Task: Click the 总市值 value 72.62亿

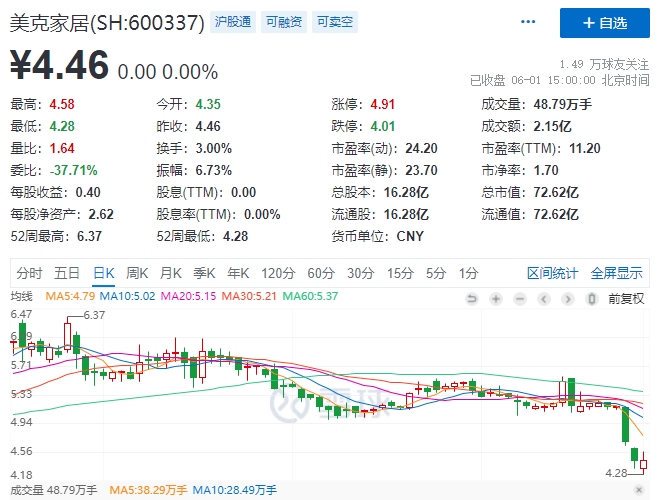Action: point(556,192)
